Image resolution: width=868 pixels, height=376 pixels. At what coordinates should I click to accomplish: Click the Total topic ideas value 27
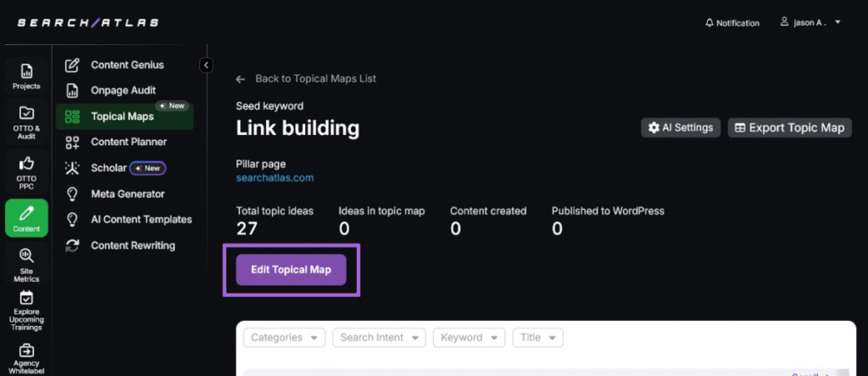247,228
